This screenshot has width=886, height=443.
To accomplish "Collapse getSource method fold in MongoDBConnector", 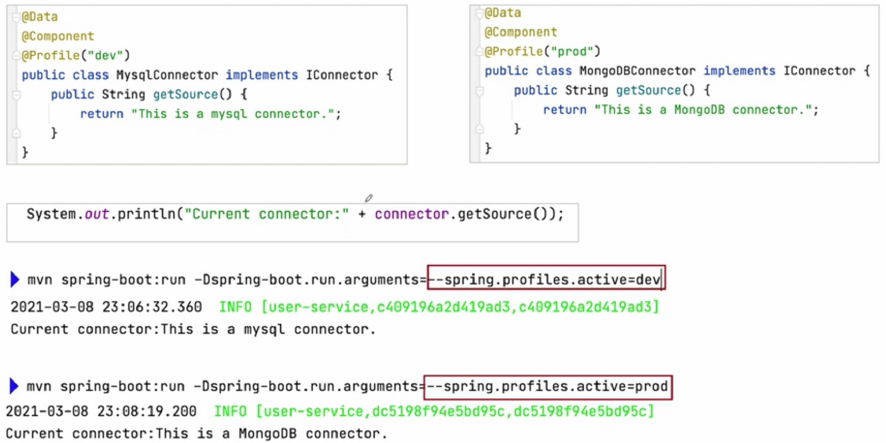I will pyautogui.click(x=479, y=90).
